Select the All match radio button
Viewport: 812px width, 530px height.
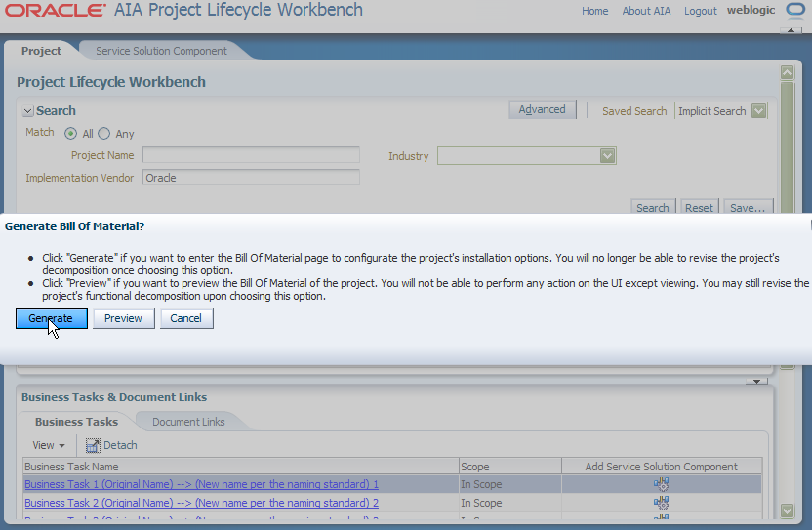click(70, 134)
